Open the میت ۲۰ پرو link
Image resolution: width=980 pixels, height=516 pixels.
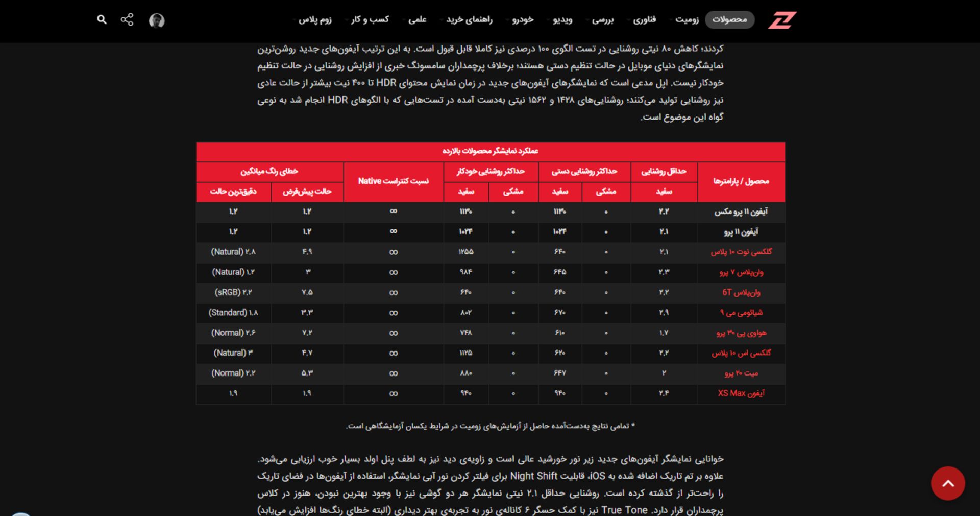pos(741,373)
